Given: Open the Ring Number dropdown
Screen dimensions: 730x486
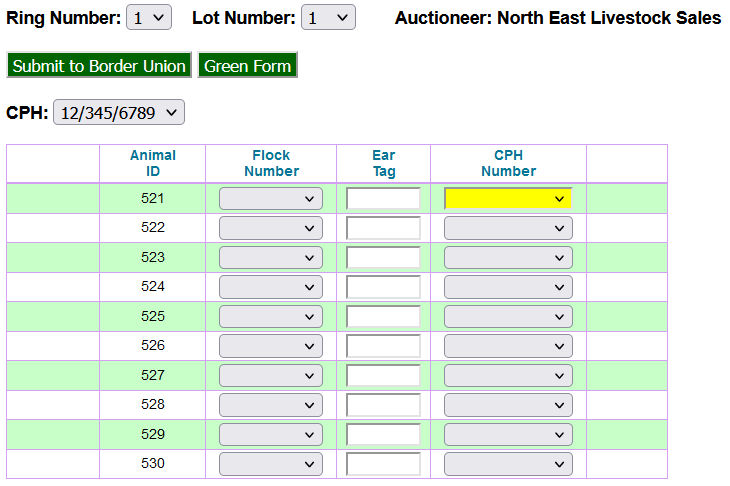Looking at the screenshot, I should (x=150, y=18).
